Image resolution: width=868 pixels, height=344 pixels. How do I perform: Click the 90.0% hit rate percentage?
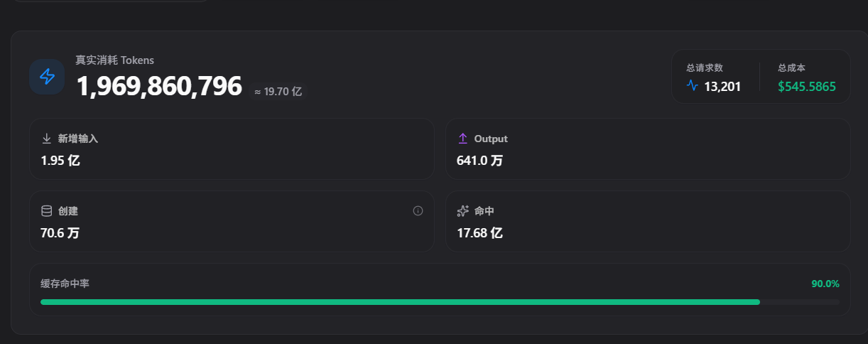[x=825, y=284]
